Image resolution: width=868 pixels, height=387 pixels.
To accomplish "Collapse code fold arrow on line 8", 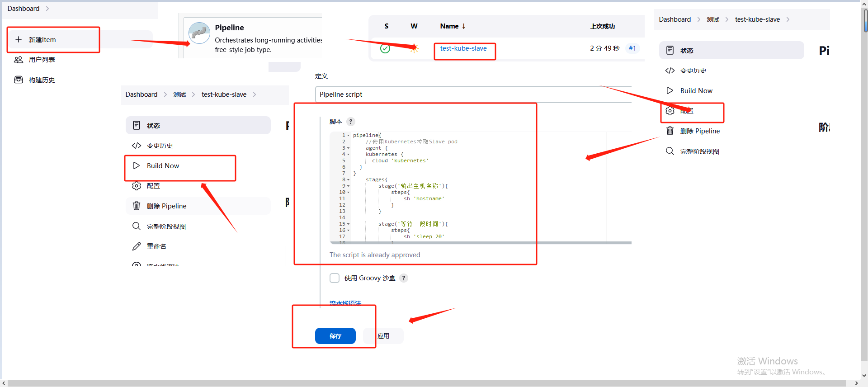I will point(349,179).
